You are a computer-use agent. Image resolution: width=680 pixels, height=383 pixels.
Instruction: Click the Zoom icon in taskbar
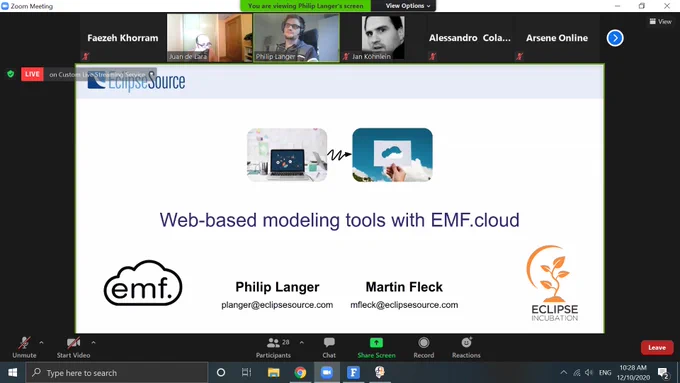[327, 373]
